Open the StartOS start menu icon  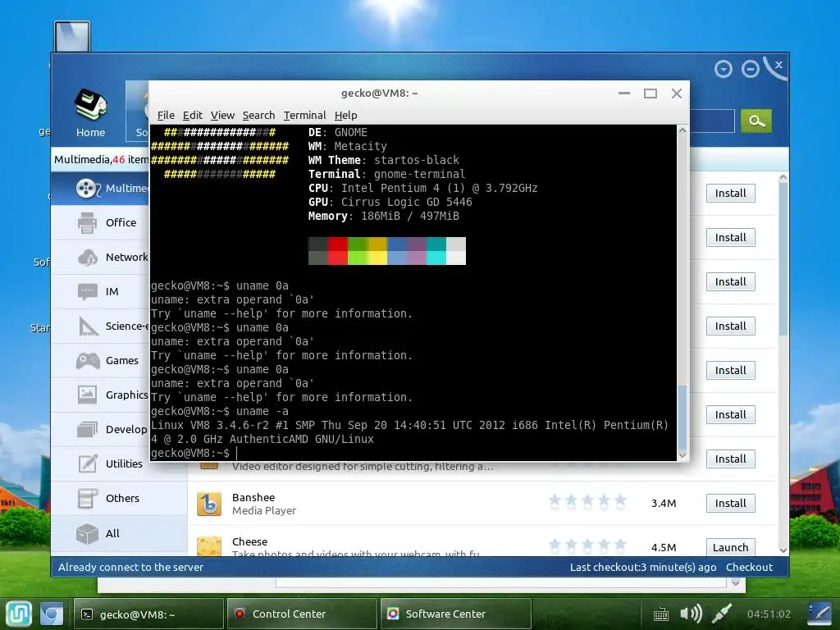click(19, 614)
